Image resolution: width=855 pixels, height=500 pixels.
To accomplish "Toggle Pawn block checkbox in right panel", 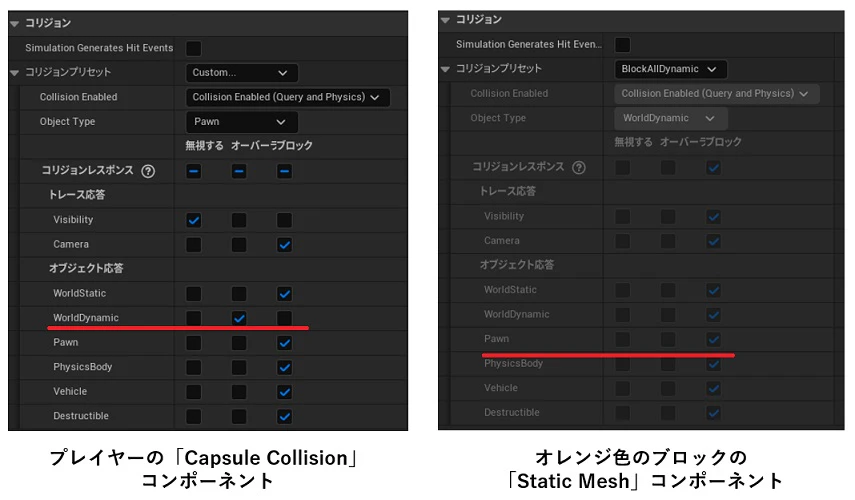I will pos(713,340).
